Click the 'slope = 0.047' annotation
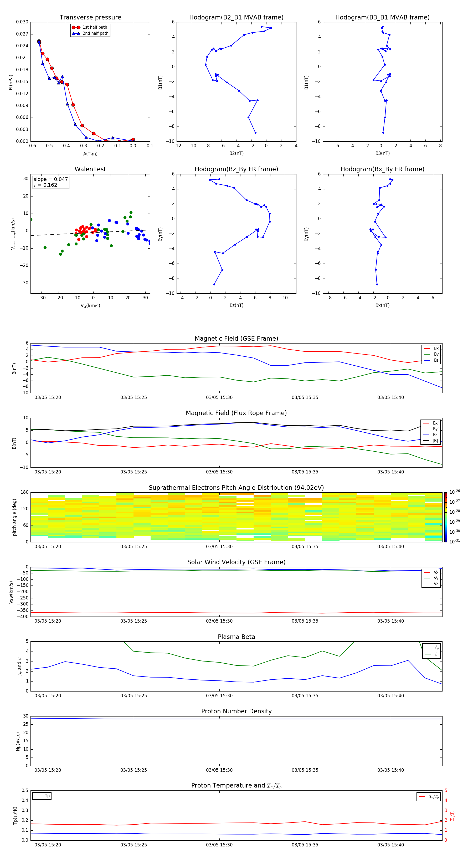The height and width of the screenshot is (868, 473). [x=50, y=179]
